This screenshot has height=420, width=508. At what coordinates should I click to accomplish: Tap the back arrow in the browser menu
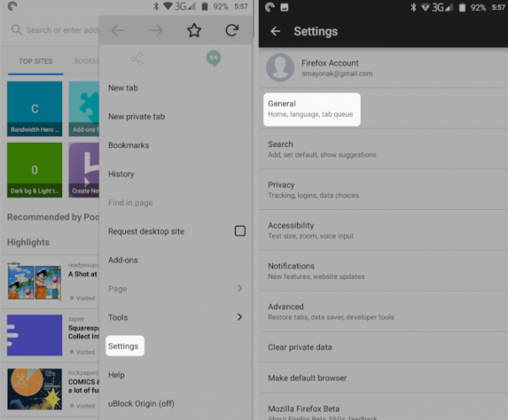(118, 30)
